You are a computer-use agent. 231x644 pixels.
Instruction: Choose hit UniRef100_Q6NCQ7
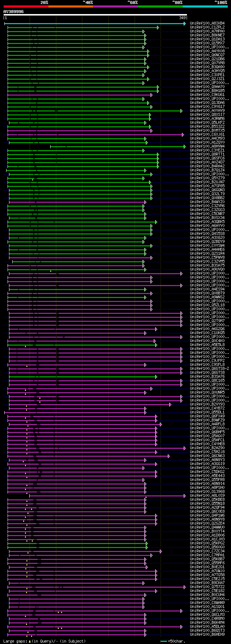point(208,55)
